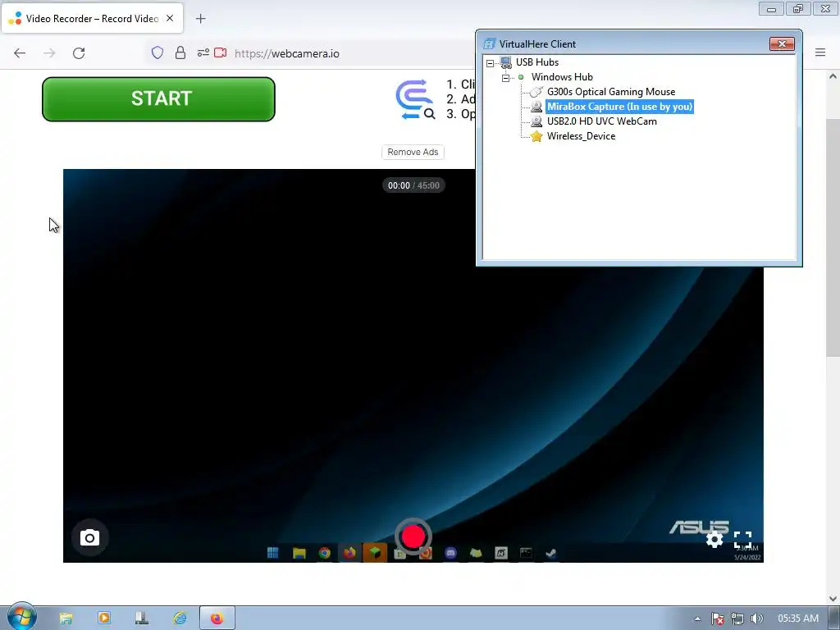Click the USB2.0 WebCam device icon

[536, 121]
